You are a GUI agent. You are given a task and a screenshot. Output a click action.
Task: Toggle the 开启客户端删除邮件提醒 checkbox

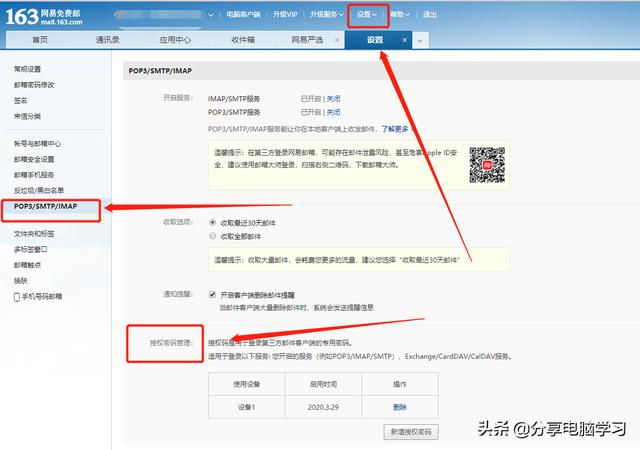click(x=212, y=294)
